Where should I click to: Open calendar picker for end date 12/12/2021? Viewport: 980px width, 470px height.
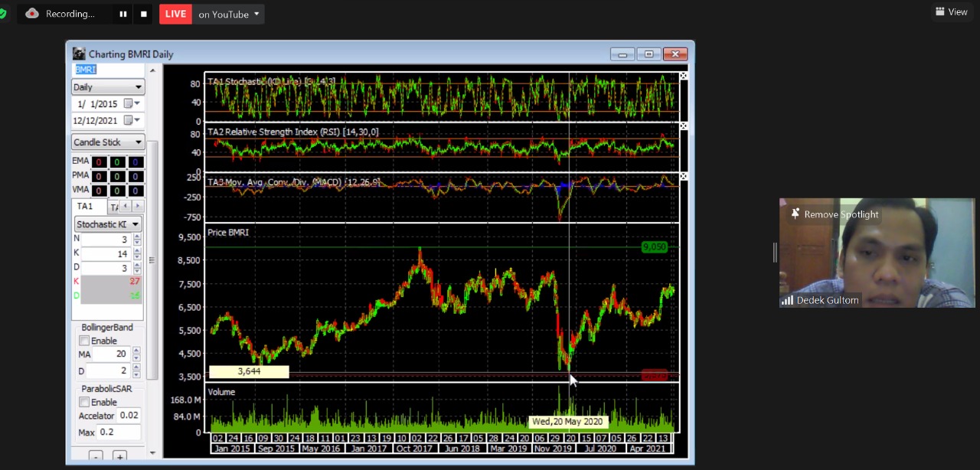[x=129, y=120]
